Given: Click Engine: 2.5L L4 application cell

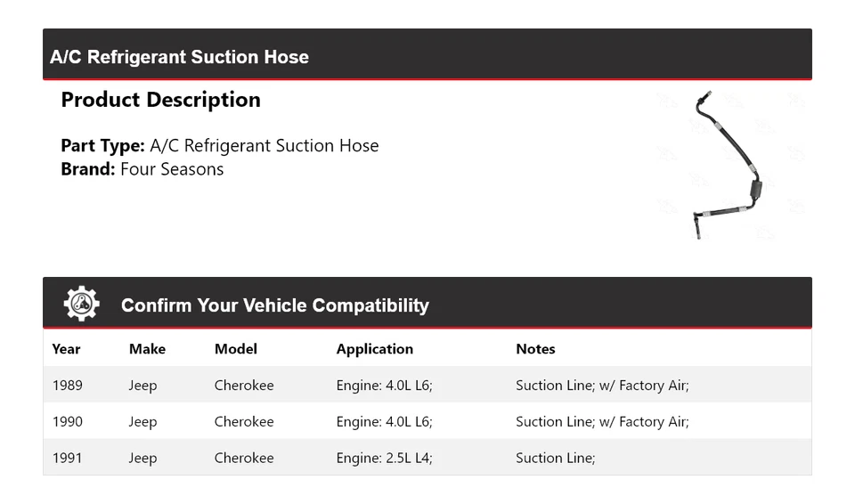Looking at the screenshot, I should [384, 458].
